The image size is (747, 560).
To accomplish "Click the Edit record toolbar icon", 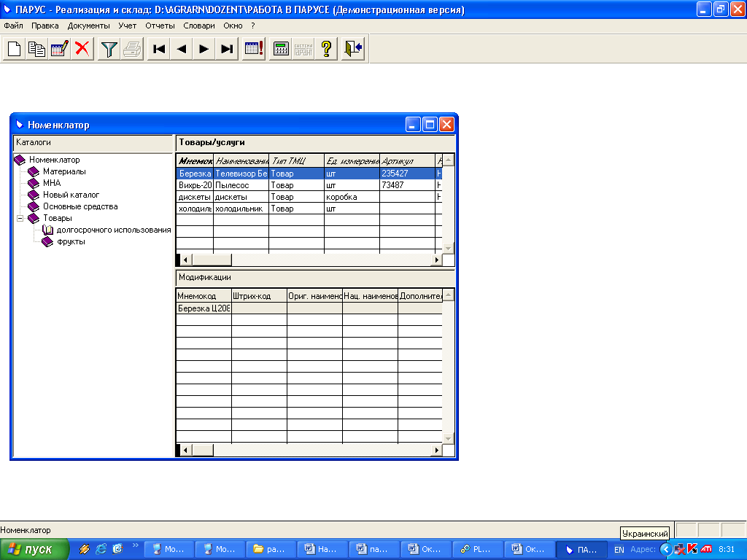I will 60,49.
